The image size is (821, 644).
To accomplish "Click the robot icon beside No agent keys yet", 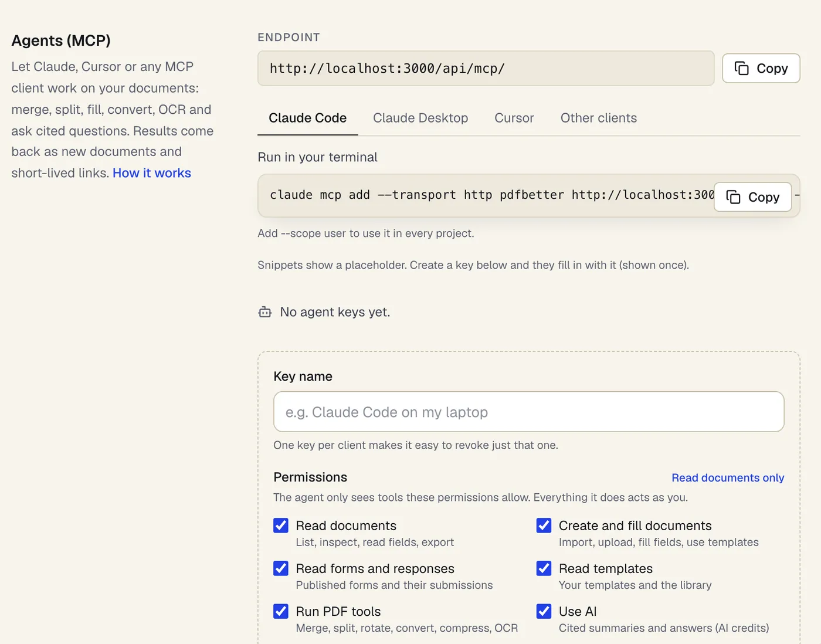I will coord(265,312).
